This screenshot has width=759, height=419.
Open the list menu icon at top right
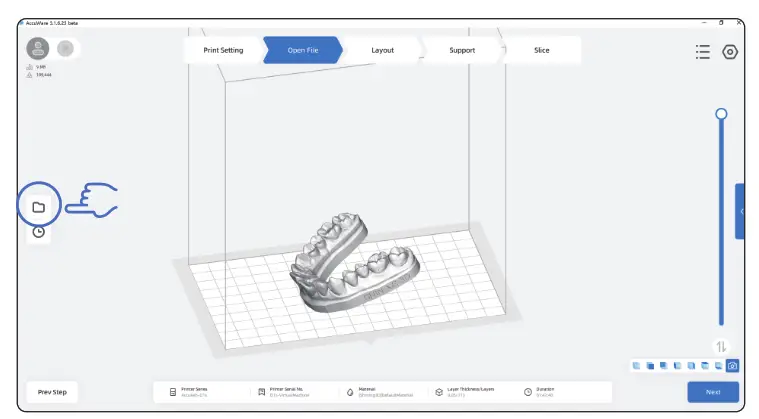point(703,52)
